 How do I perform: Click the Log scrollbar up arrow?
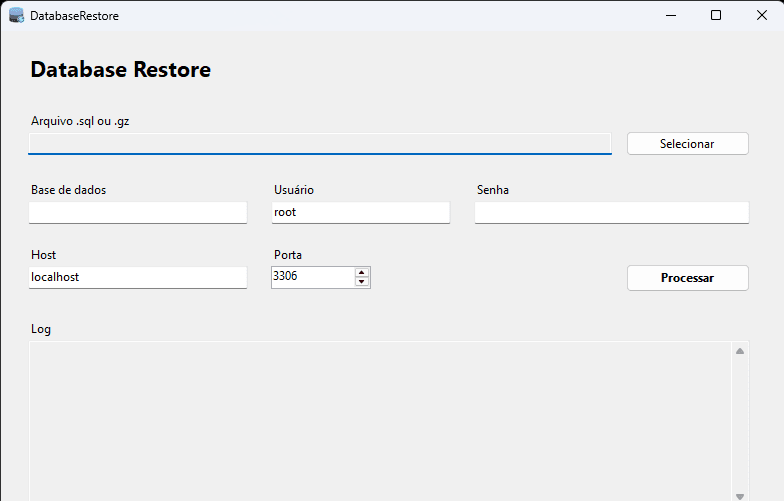pyautogui.click(x=740, y=351)
